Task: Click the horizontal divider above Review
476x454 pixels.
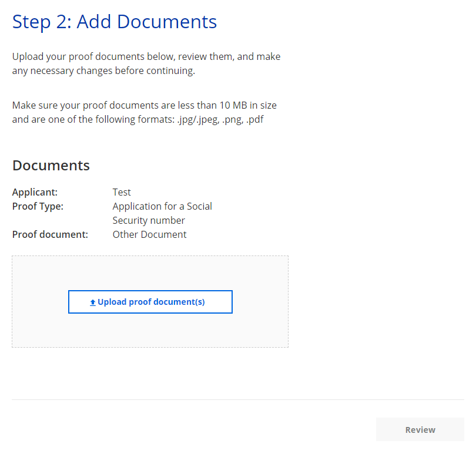Action: pyautogui.click(x=237, y=400)
